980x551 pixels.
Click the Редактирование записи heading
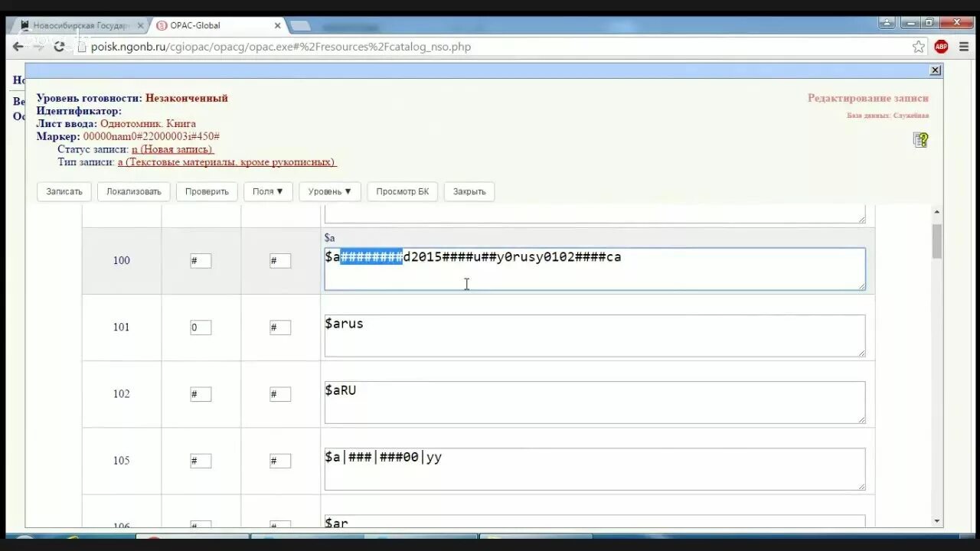[x=868, y=98]
